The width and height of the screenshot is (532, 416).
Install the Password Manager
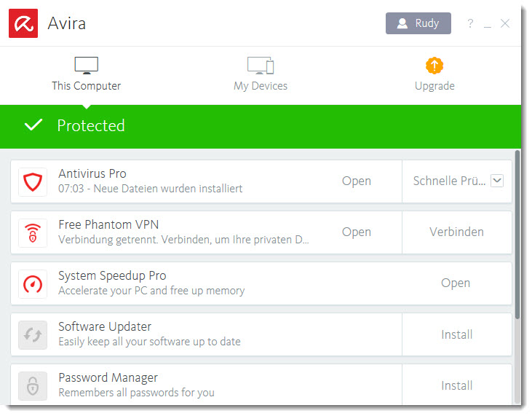457,385
